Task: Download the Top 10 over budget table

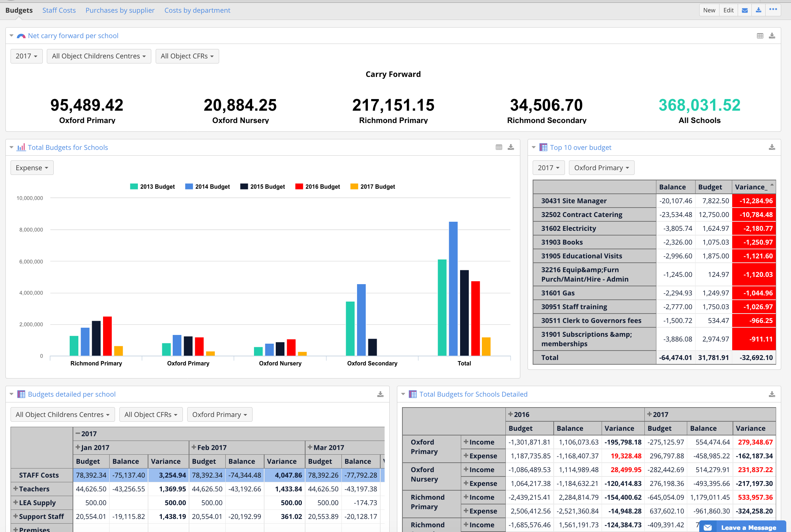Action: pyautogui.click(x=772, y=147)
